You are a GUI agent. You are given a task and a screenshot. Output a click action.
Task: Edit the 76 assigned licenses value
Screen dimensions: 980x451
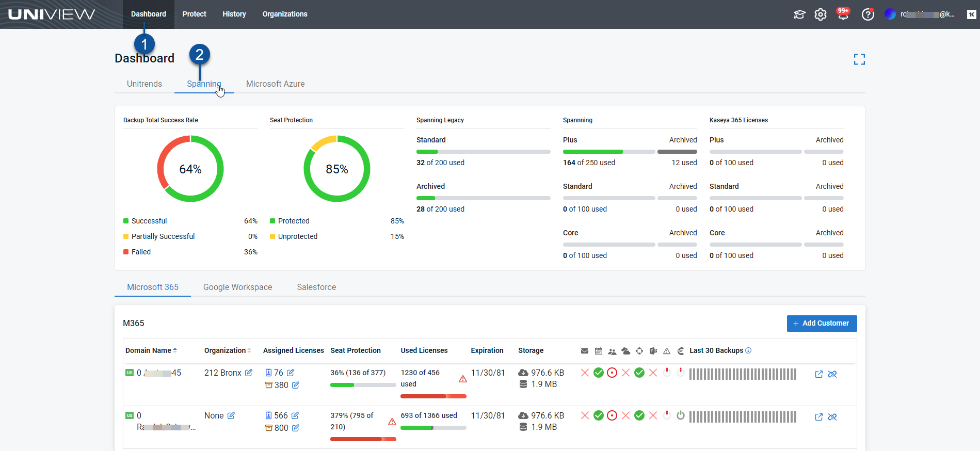tap(291, 373)
